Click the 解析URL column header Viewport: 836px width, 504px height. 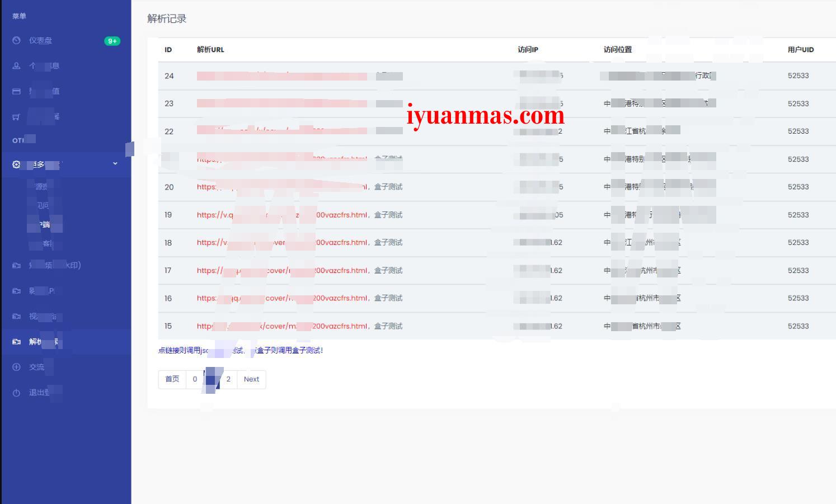(x=210, y=50)
